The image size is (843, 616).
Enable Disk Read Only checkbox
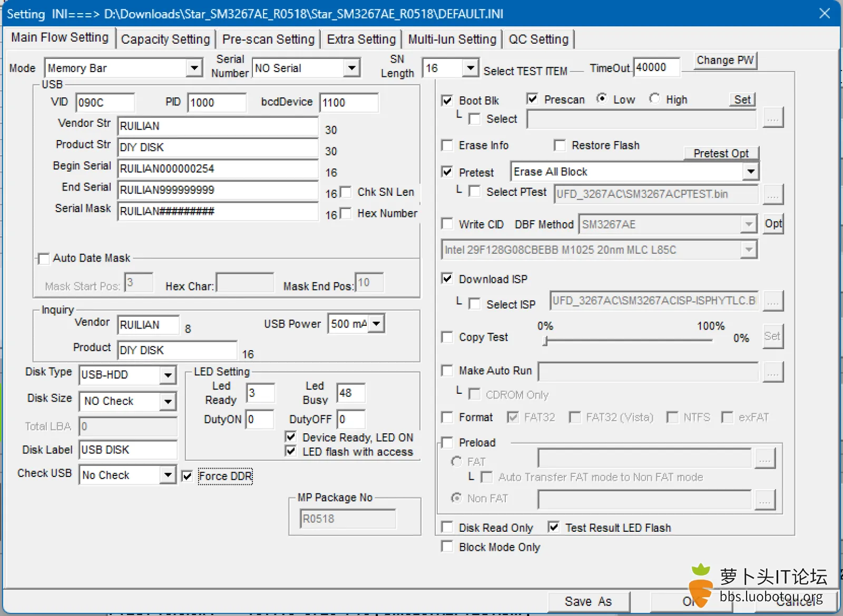click(447, 527)
